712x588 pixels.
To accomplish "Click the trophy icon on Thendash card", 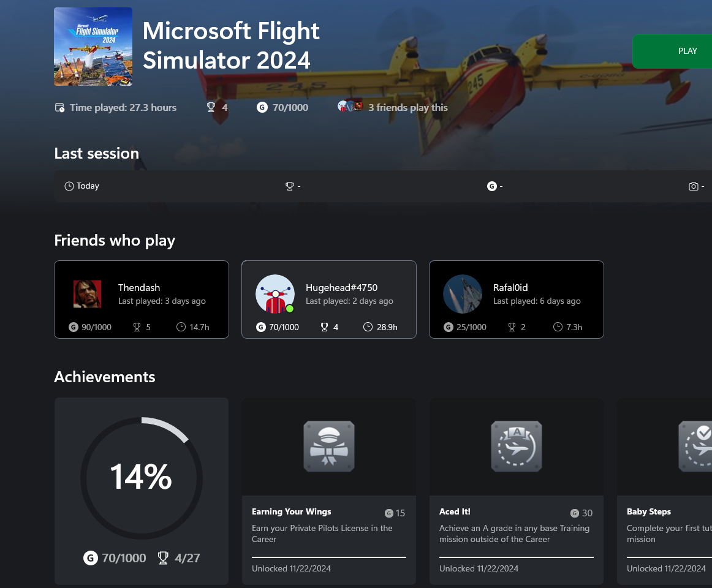I will [137, 327].
